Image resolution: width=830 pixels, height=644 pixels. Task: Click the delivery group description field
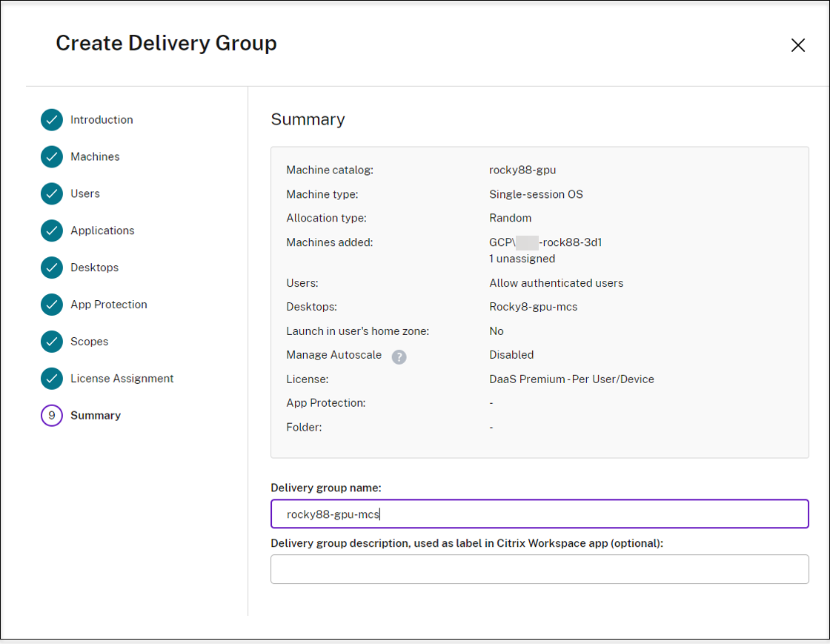click(539, 568)
